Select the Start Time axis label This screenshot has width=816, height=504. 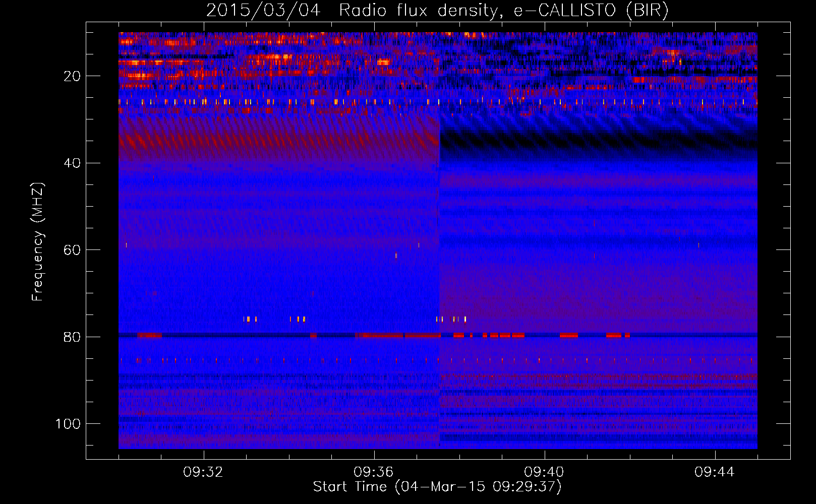point(437,487)
